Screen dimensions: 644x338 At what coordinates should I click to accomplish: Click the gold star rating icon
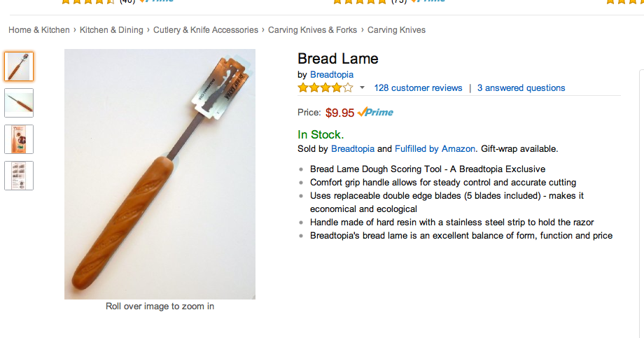point(325,88)
